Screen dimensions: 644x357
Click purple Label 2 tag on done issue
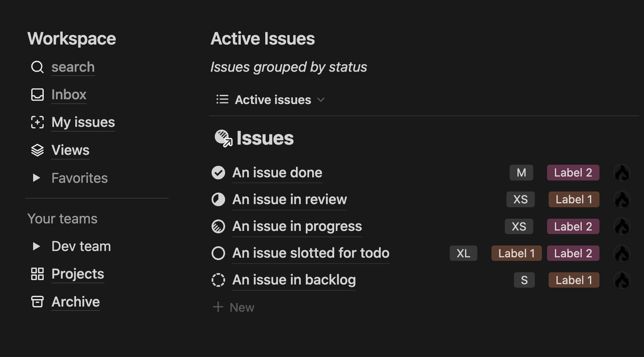pyautogui.click(x=573, y=173)
